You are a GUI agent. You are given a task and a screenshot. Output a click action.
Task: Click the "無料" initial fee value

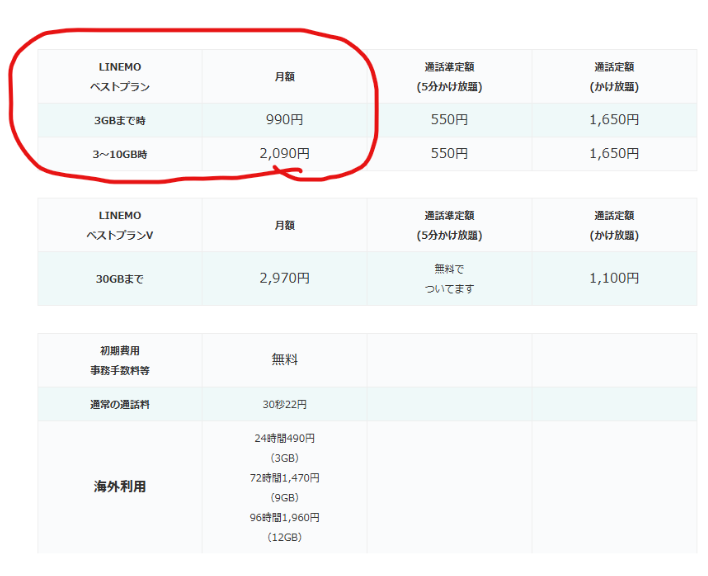[x=284, y=359]
